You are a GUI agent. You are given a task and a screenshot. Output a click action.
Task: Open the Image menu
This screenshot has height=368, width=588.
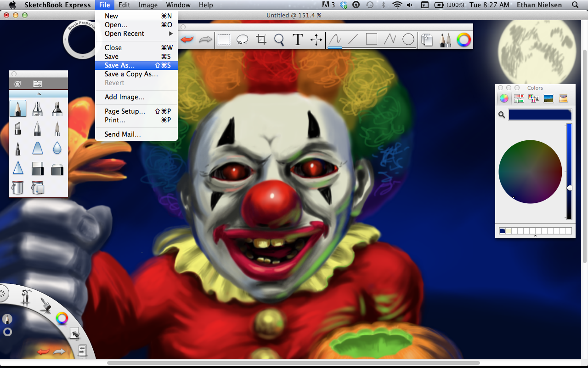148,5
